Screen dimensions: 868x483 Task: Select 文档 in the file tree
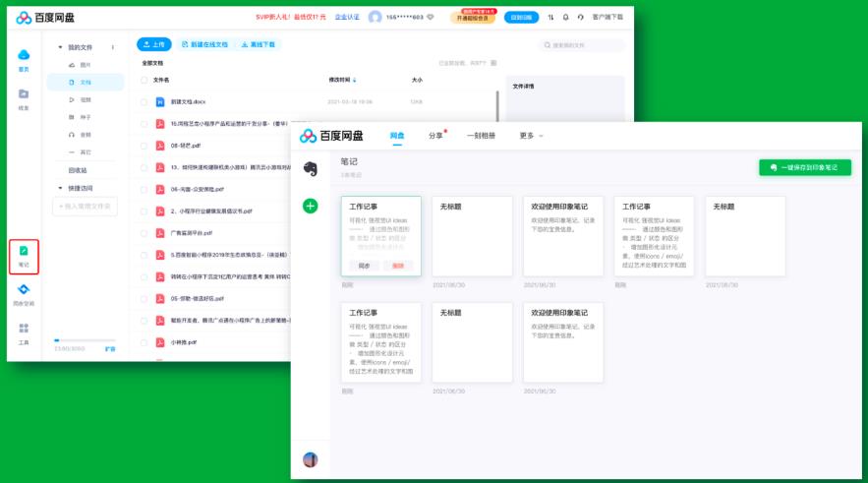coord(86,82)
